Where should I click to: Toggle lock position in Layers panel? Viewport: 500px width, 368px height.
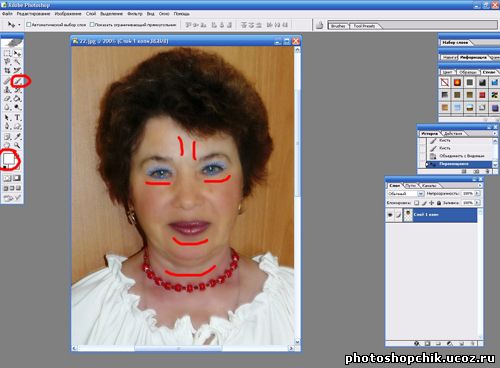click(x=432, y=203)
